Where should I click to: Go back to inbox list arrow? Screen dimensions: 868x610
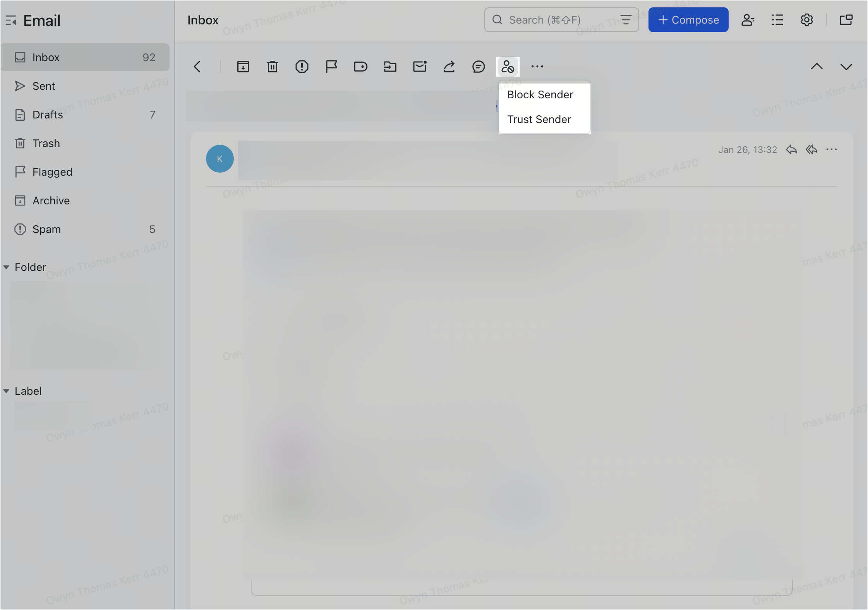tap(197, 67)
